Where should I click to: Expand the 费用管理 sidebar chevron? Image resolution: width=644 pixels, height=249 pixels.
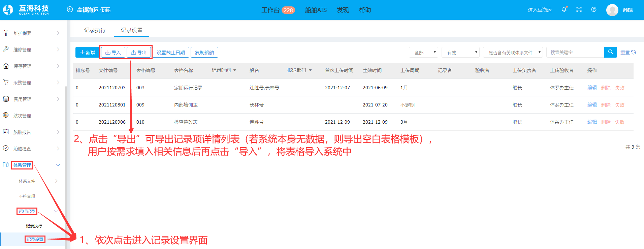coord(58,99)
